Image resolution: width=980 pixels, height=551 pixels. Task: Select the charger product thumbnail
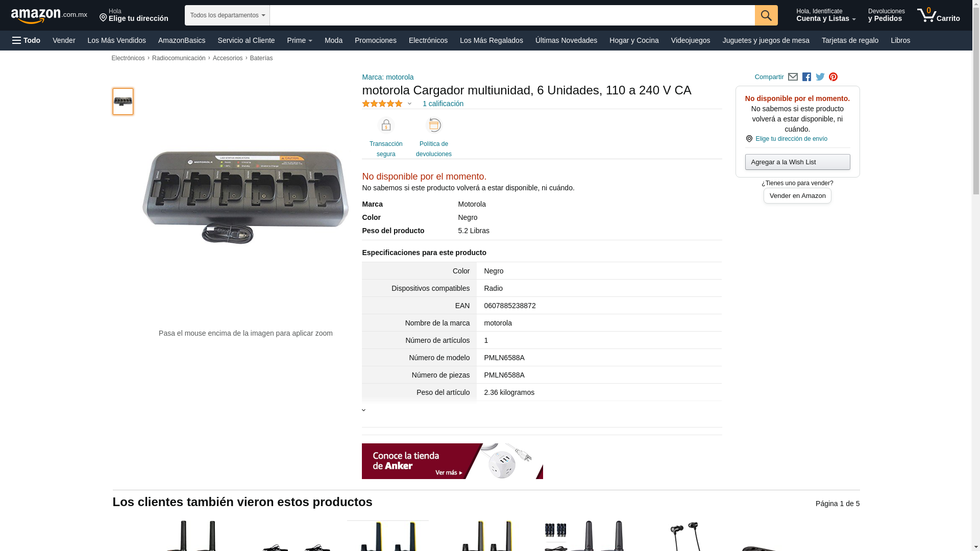coord(123,102)
